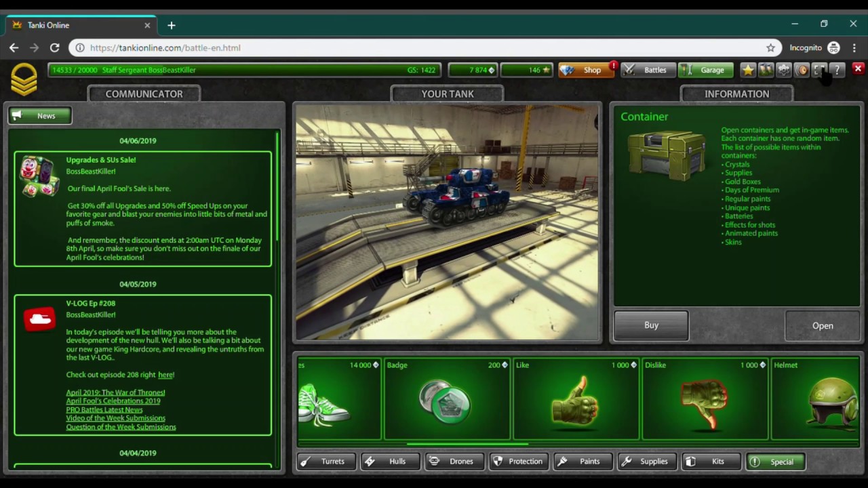Viewport: 868px width, 488px height.
Task: Select the Like thumbs-up item
Action: tap(576, 399)
